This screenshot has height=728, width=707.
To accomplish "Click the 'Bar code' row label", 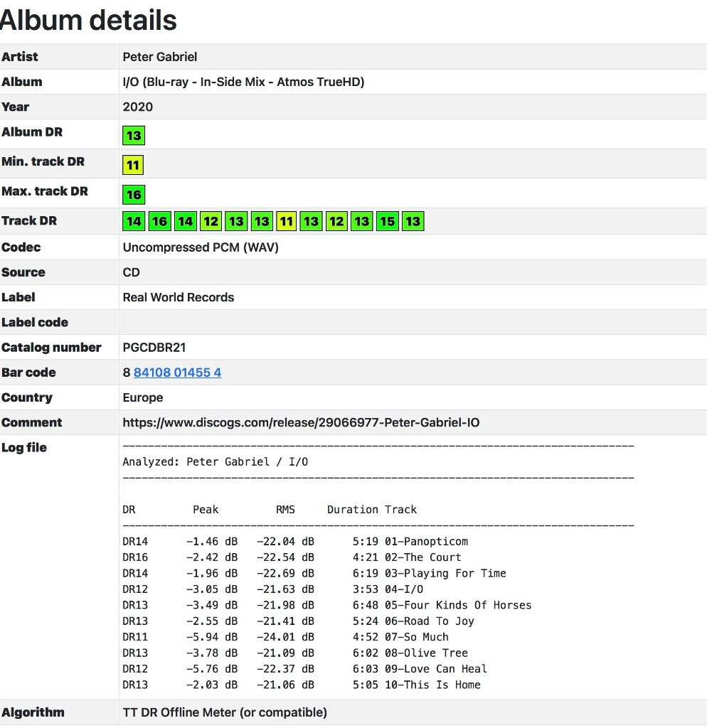I will pyautogui.click(x=28, y=373).
